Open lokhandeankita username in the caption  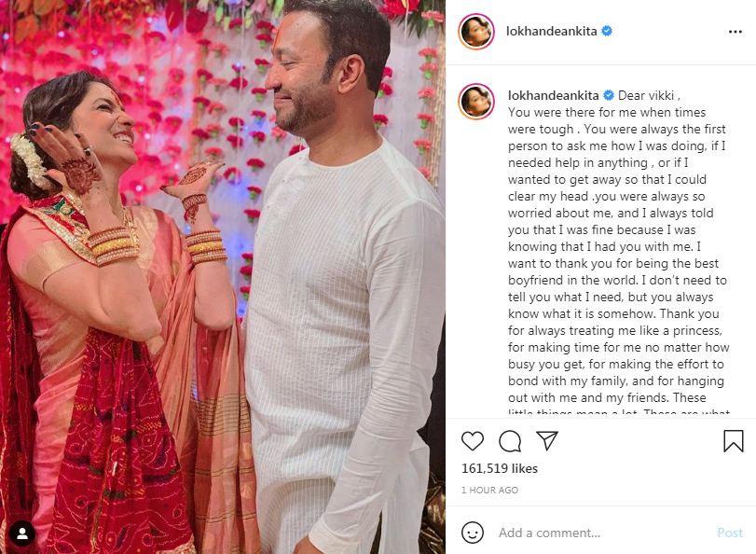click(554, 95)
